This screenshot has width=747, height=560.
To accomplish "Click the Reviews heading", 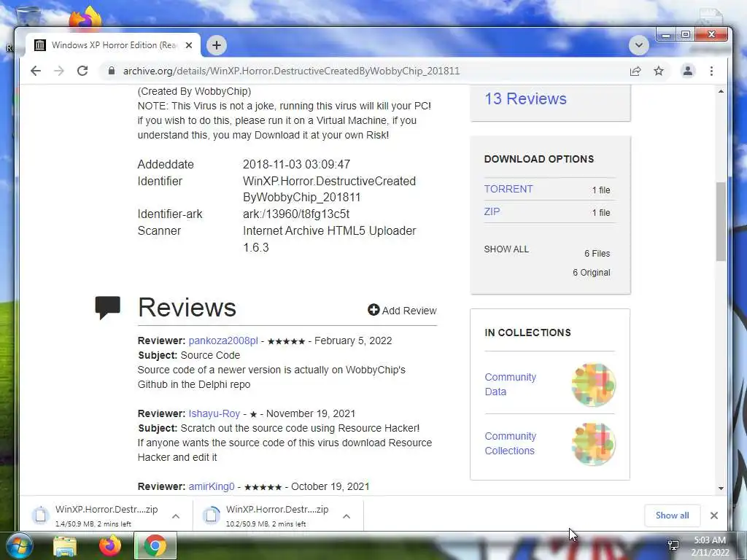I will (x=187, y=307).
